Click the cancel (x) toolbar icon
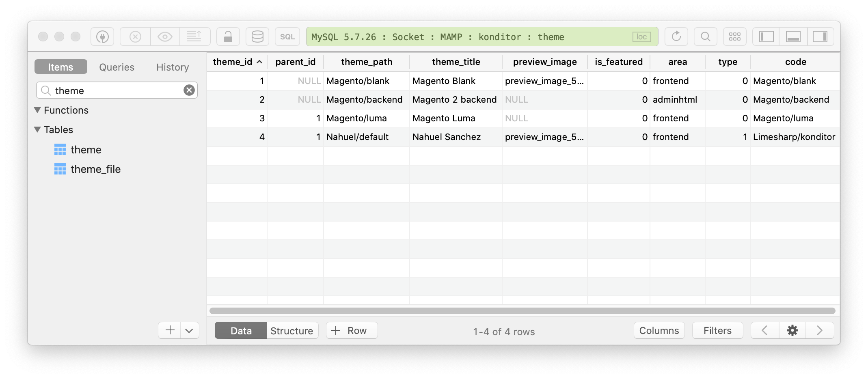868x379 pixels. [x=135, y=37]
